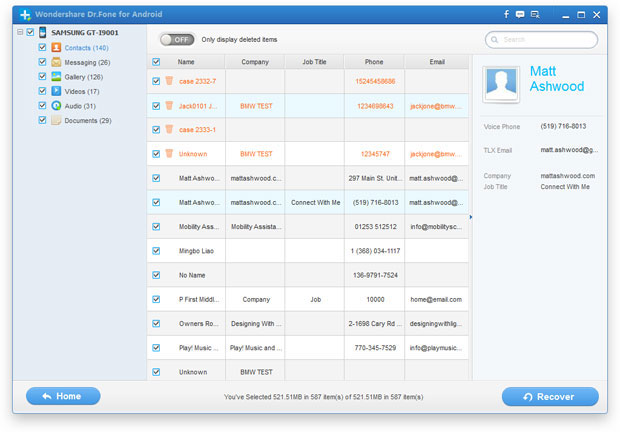Viewport: 620px width, 432px height.
Task: Click the search magnifier icon
Action: [x=494, y=40]
